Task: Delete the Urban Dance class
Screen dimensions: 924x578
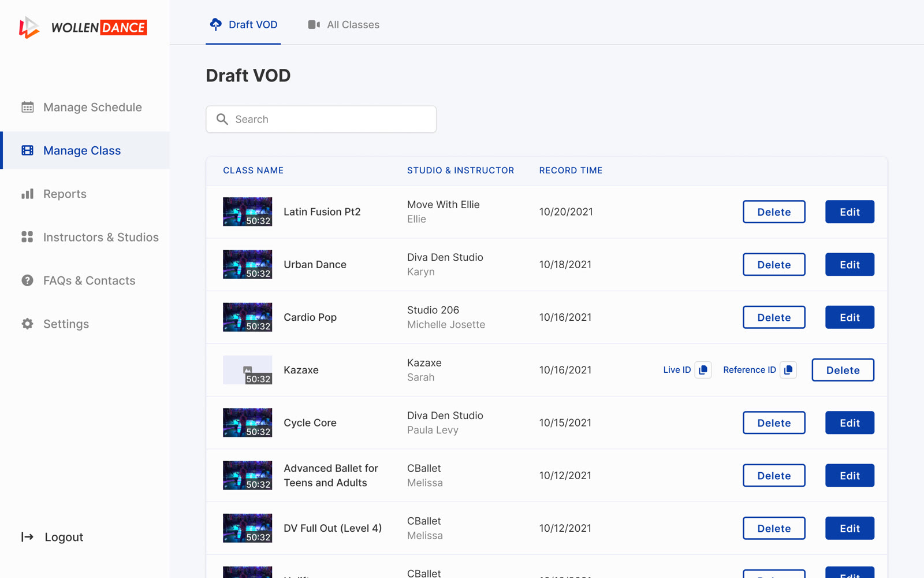Action: pyautogui.click(x=774, y=264)
